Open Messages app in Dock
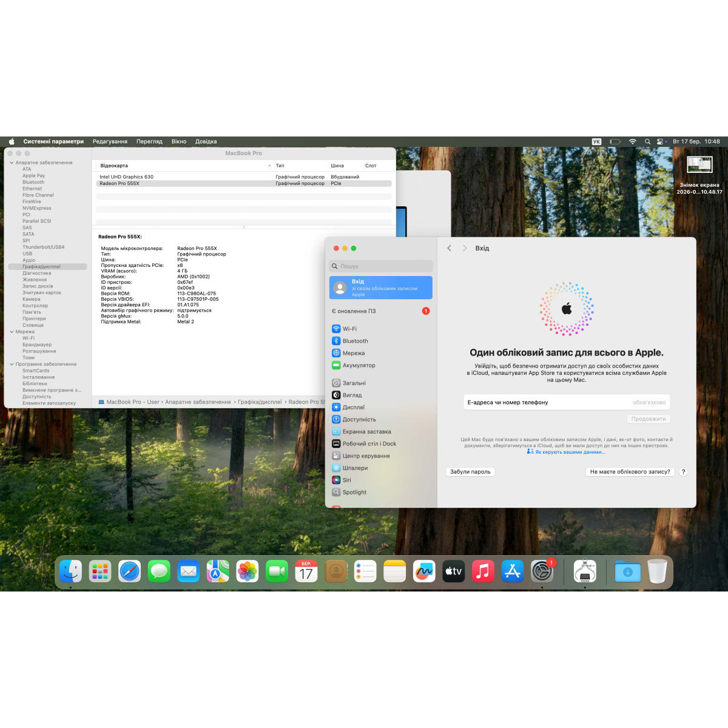Viewport: 728px width, 728px height. click(159, 571)
